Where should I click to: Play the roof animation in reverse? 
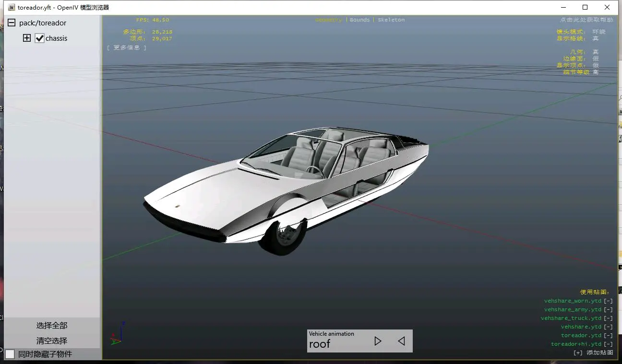[x=401, y=341]
